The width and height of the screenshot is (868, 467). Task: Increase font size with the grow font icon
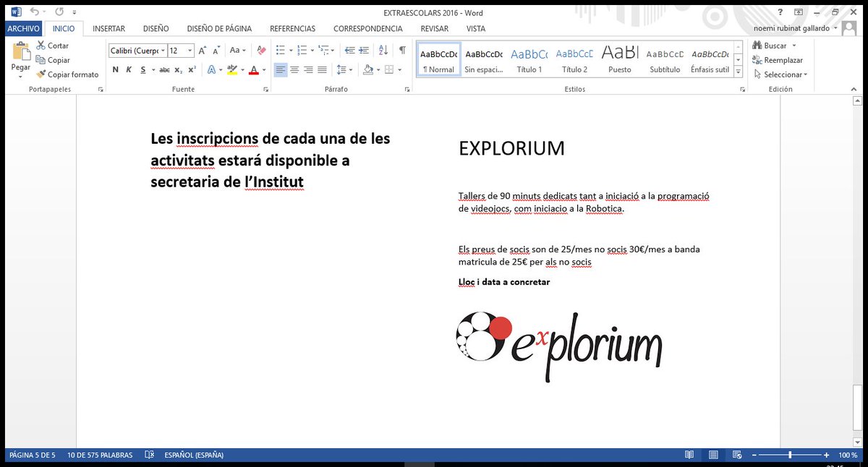pyautogui.click(x=203, y=51)
